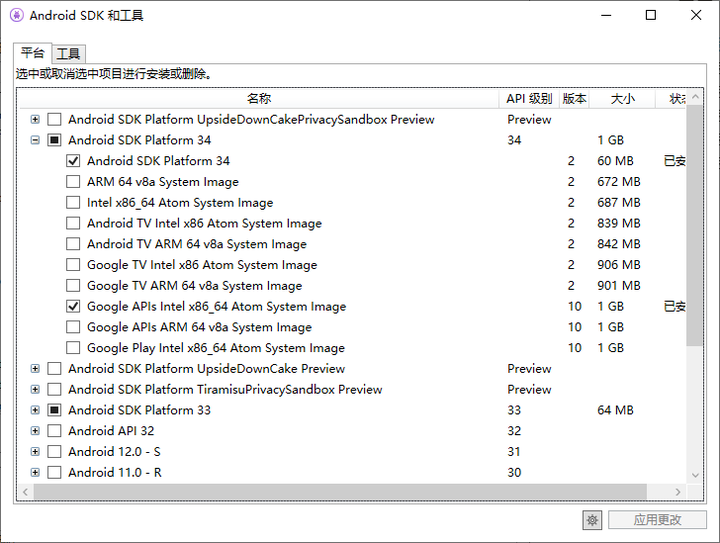Click the 64 MB size value
Screen dimensions: 720x543
click(x=615, y=410)
